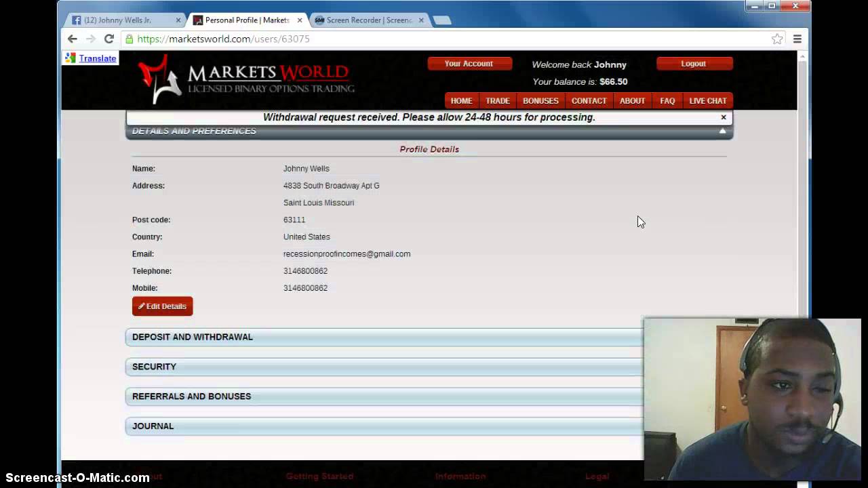The image size is (868, 488).
Task: Click the email recessionproofincomes@gmail.com
Action: pyautogui.click(x=347, y=254)
